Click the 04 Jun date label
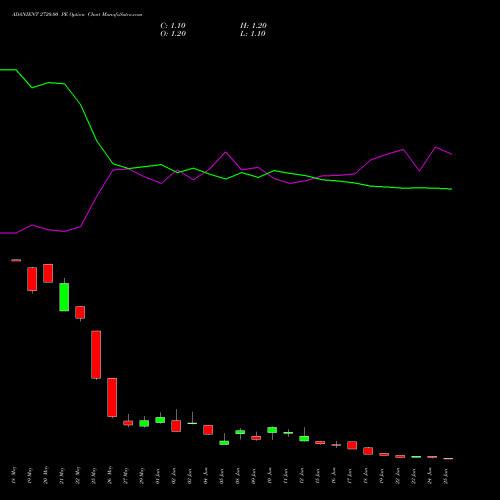 coord(206,476)
